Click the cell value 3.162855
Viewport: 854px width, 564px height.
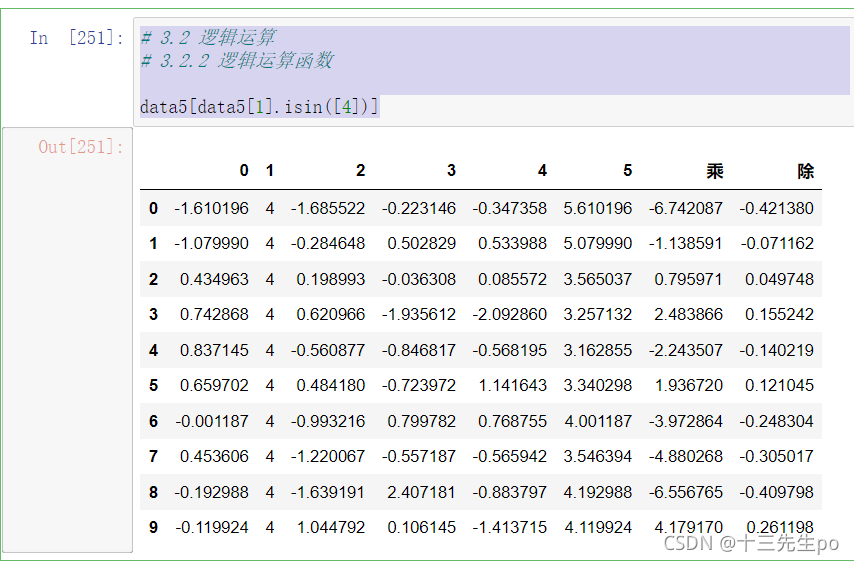tap(598, 350)
